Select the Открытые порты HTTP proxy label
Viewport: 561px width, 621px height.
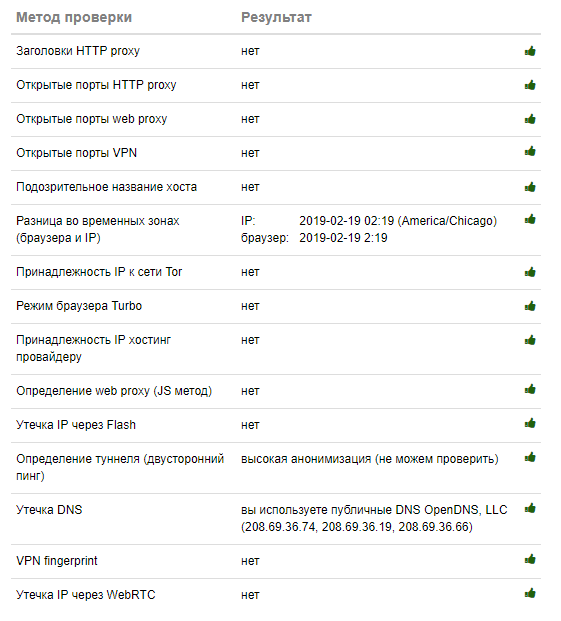click(x=96, y=85)
